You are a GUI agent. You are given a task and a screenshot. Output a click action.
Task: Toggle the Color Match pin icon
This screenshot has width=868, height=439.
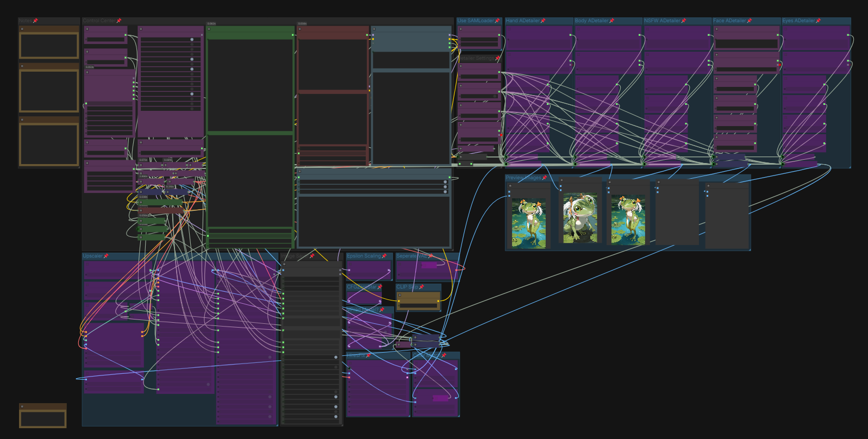pyautogui.click(x=444, y=355)
